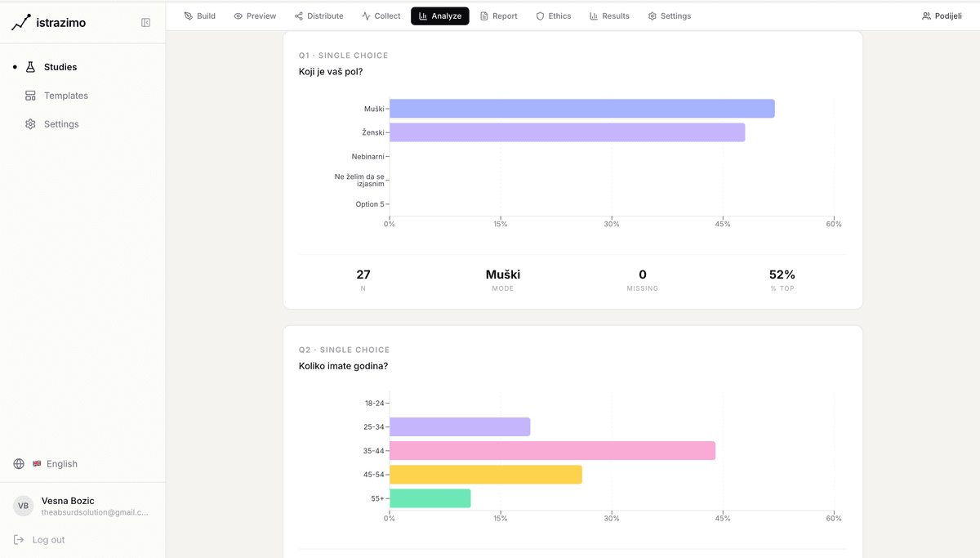Viewport: 980px width, 558px height.
Task: Open the English language selector
Action: click(56, 464)
